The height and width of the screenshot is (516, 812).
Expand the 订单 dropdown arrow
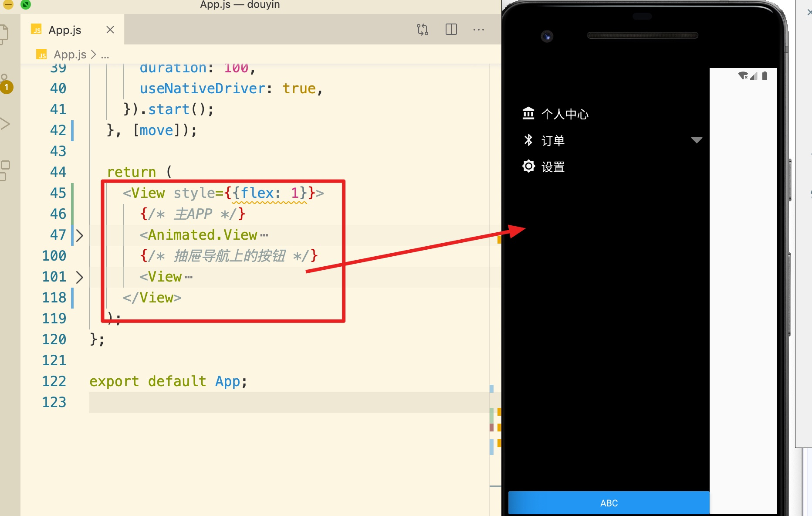coord(697,140)
